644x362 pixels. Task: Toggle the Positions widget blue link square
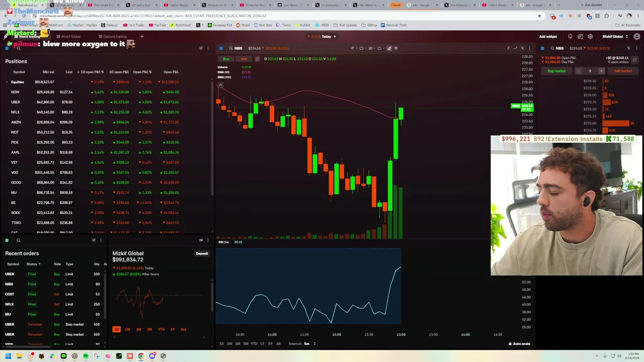click(7, 48)
